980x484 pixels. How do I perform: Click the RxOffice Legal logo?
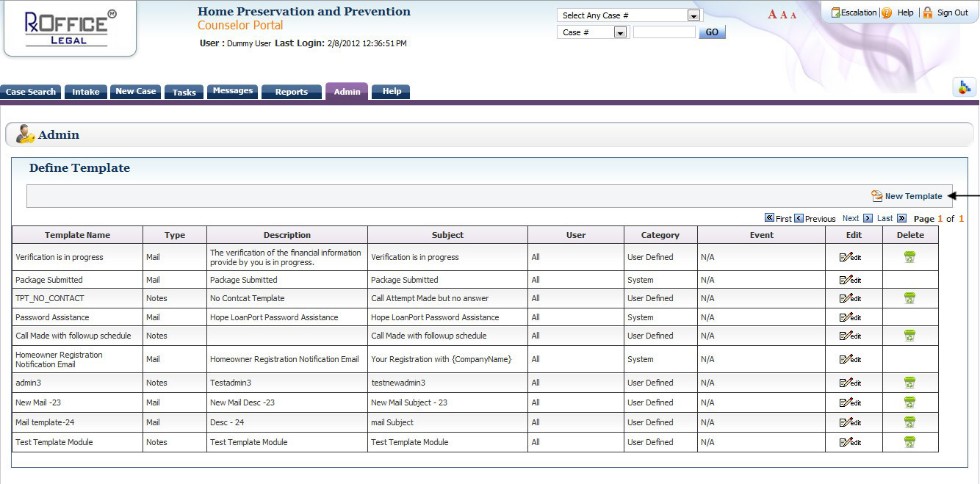coord(70,28)
